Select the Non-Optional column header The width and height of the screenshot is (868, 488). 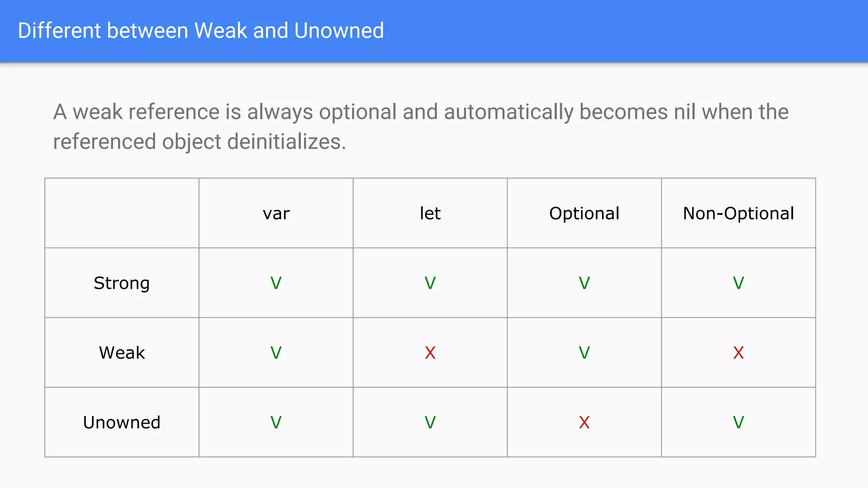[x=738, y=213]
